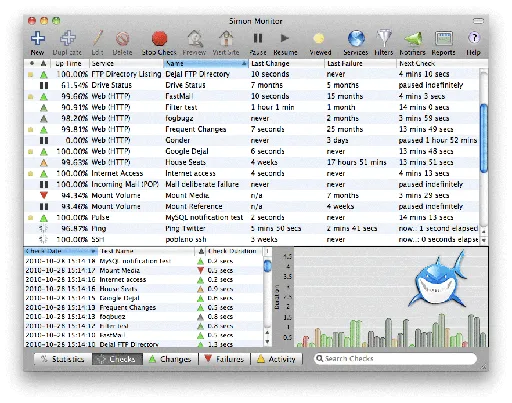Click the Resume play icon
512x403 pixels.
tap(284, 38)
